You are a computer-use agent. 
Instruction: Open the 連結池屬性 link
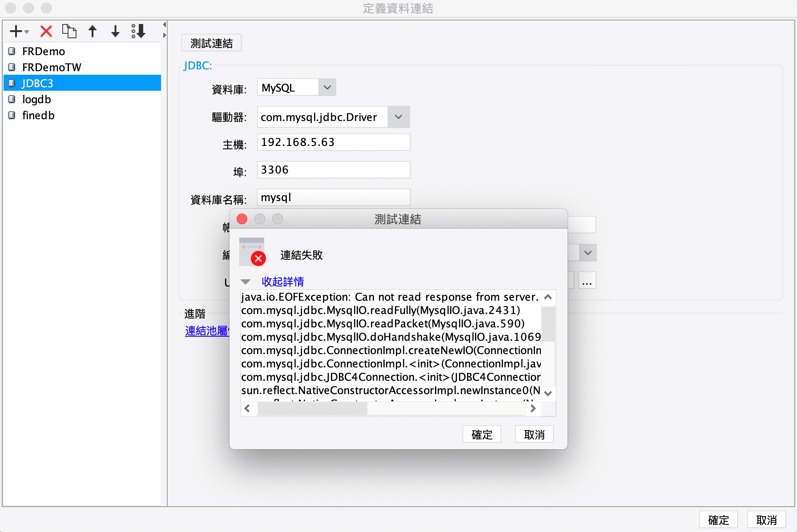[207, 331]
